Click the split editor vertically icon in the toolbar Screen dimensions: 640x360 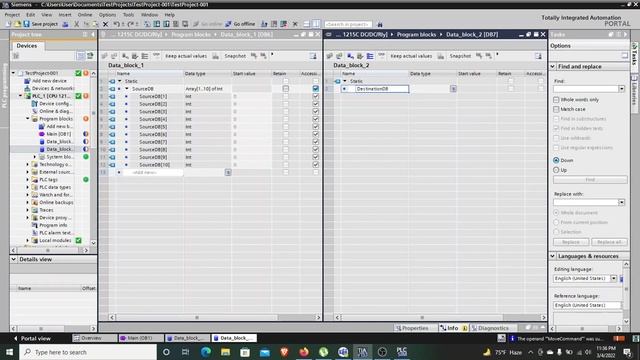coord(316,24)
